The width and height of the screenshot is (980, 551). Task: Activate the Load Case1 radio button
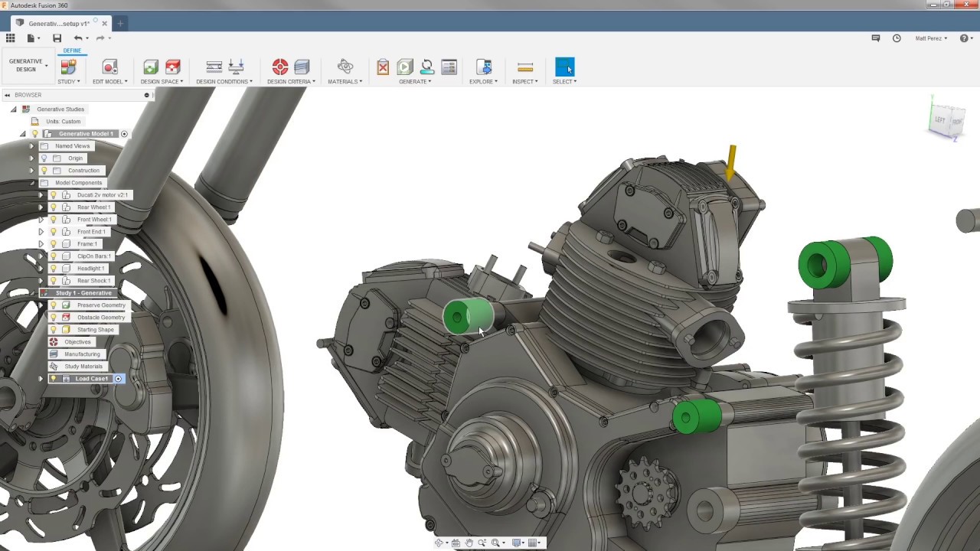pos(119,379)
